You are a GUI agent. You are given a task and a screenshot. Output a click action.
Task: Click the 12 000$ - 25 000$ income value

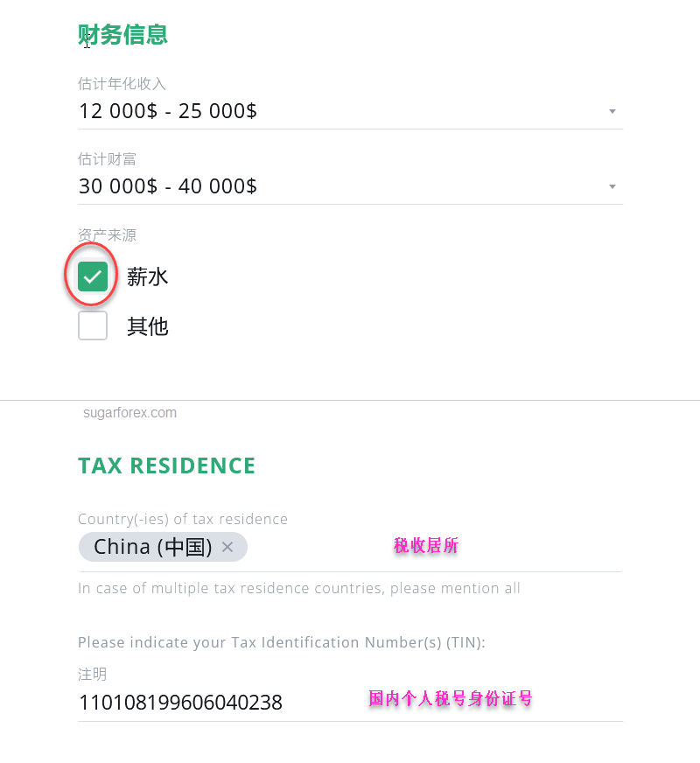(168, 111)
